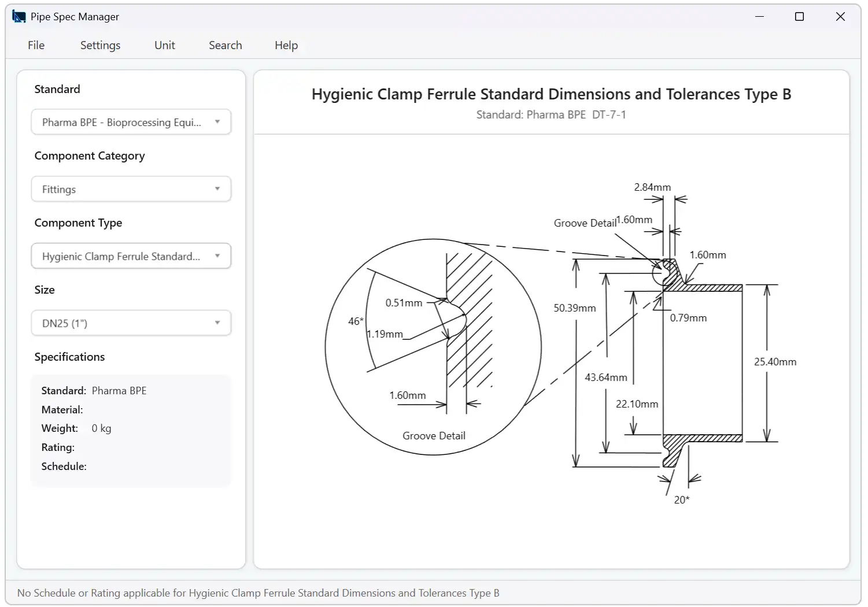Image resolution: width=868 pixels, height=607 pixels.
Task: Open the Settings menu
Action: tap(100, 45)
